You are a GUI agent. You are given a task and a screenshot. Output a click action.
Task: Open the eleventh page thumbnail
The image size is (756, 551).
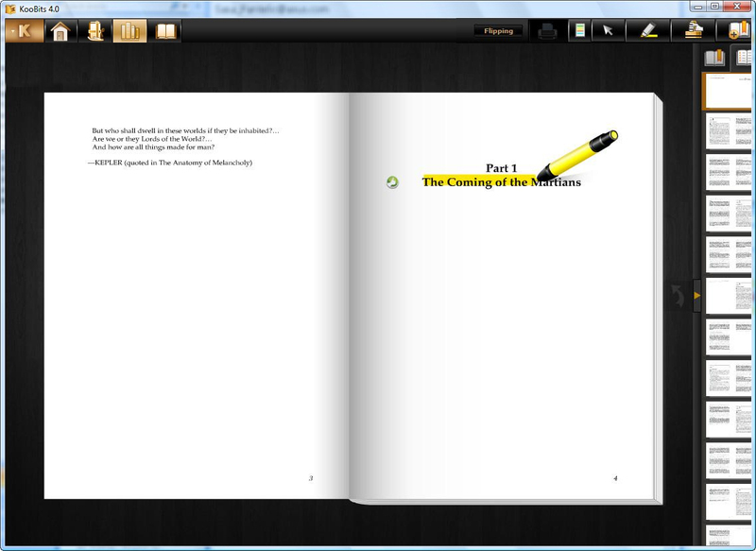click(x=729, y=502)
